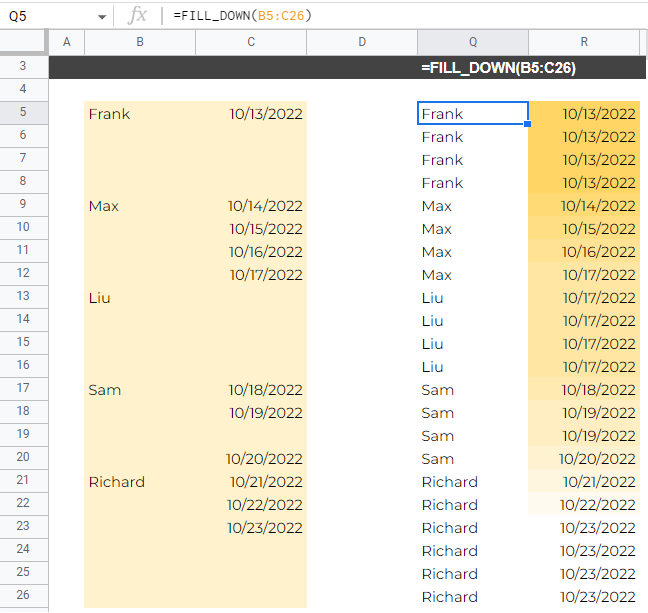Select row 21 header
Screen dimensions: 648x613
(x=24, y=480)
